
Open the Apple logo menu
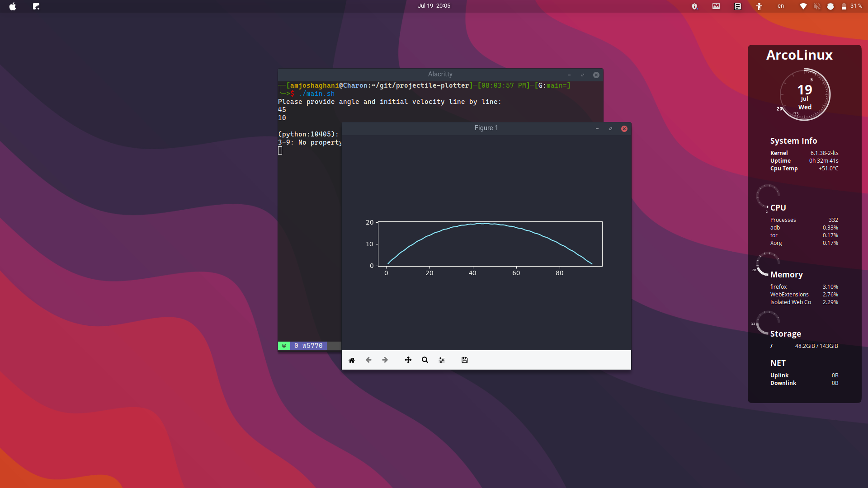point(13,6)
